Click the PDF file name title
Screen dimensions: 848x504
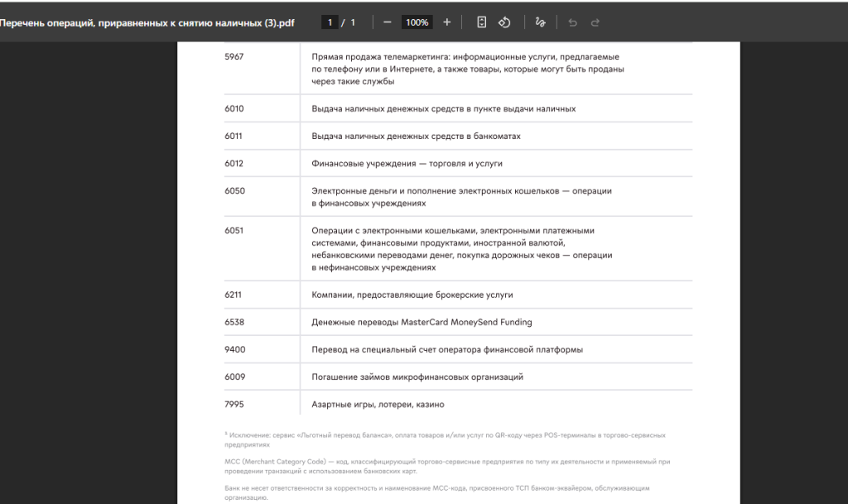point(147,22)
